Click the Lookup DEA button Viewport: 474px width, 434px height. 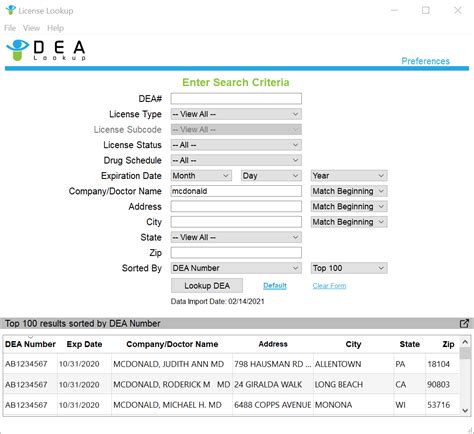click(x=207, y=286)
